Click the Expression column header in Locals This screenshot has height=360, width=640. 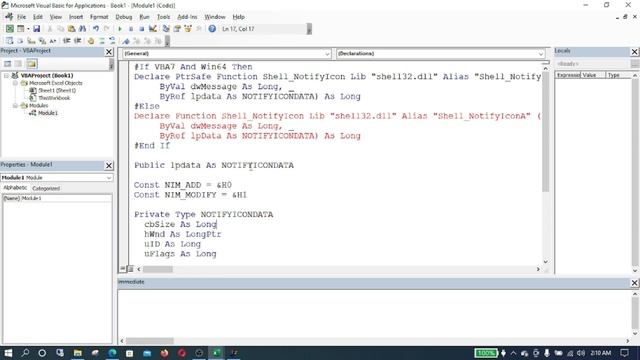568,75
